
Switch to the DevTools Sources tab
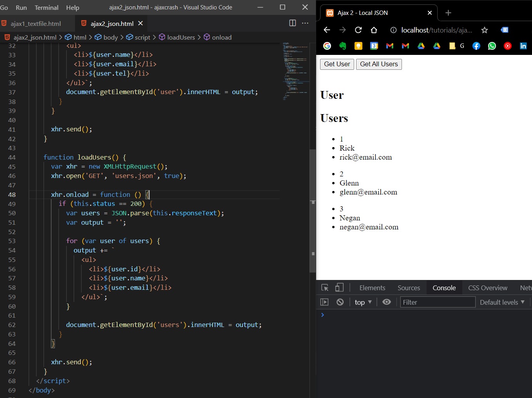coord(409,288)
